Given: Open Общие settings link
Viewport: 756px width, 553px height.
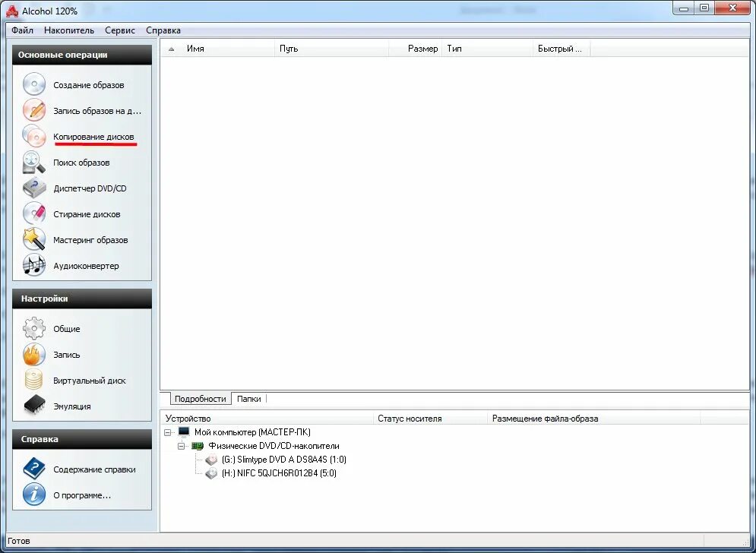Looking at the screenshot, I should (x=67, y=329).
